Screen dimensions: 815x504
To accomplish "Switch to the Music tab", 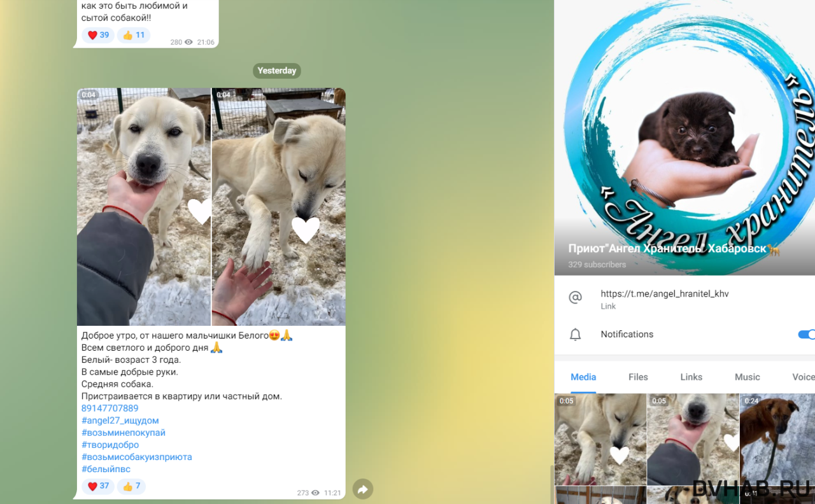I will pos(747,377).
